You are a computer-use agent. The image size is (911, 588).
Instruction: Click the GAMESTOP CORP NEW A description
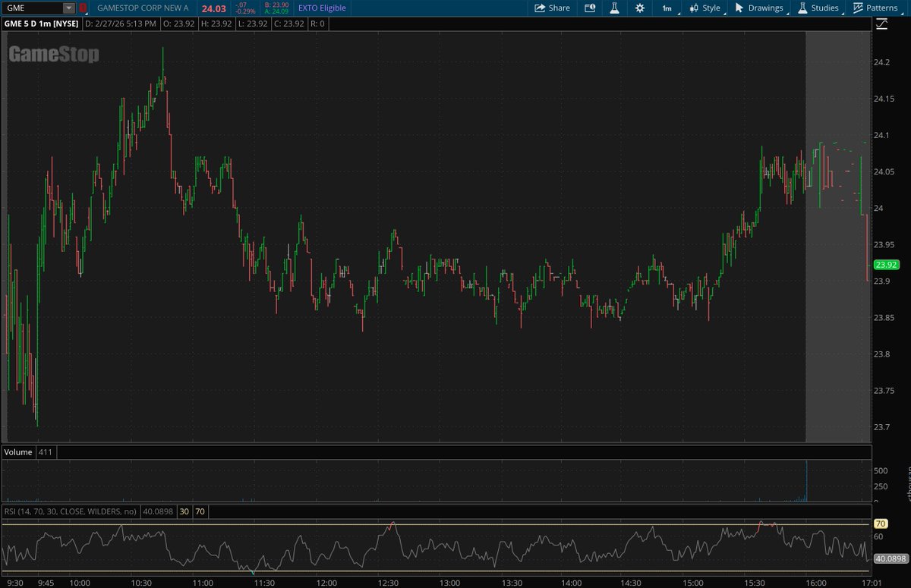pyautogui.click(x=143, y=8)
